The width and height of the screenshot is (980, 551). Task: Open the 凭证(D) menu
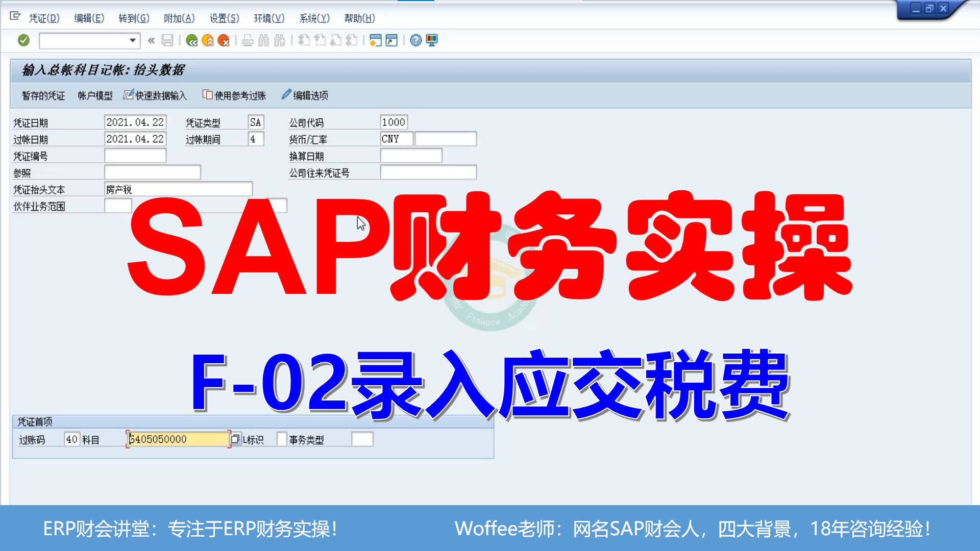click(x=44, y=18)
